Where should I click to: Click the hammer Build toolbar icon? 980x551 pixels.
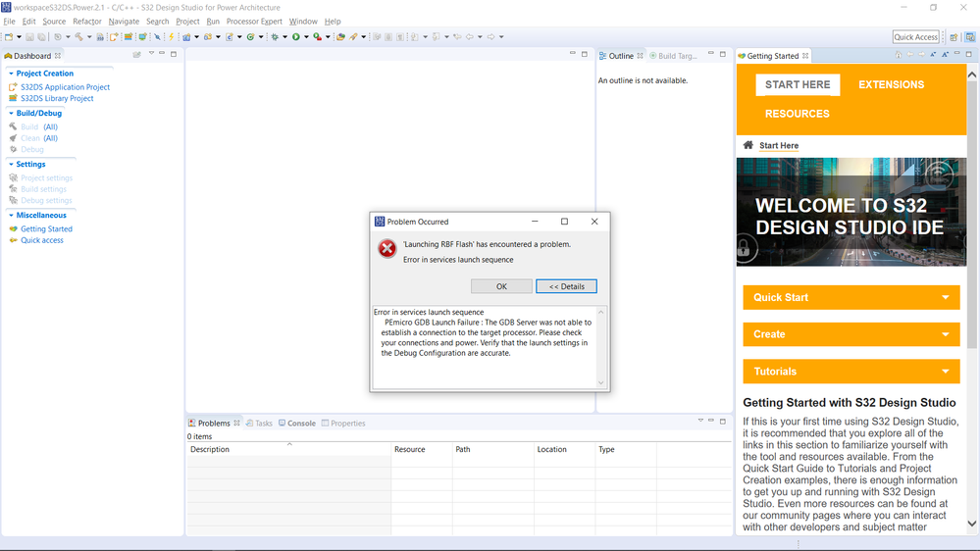pyautogui.click(x=78, y=37)
